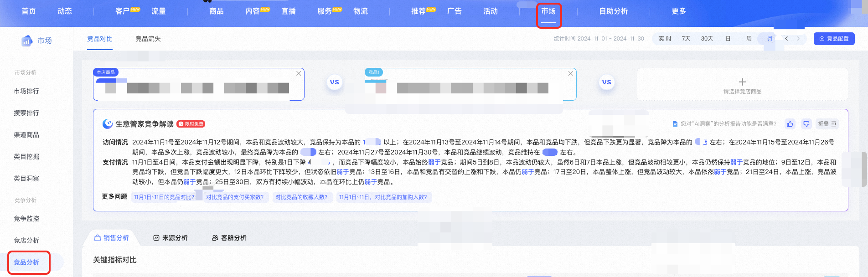Select 实时 time range
Viewport: 868px width, 277px height.
(x=665, y=39)
